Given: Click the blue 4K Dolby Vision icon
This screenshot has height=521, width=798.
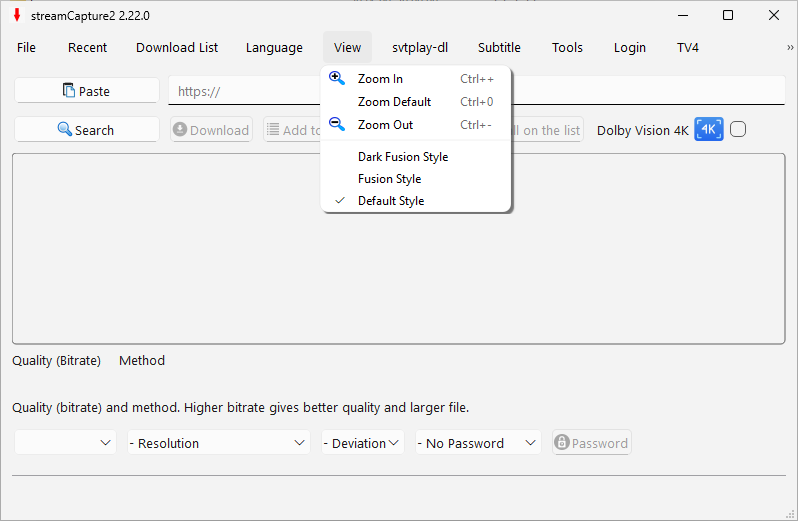Looking at the screenshot, I should pos(708,129).
